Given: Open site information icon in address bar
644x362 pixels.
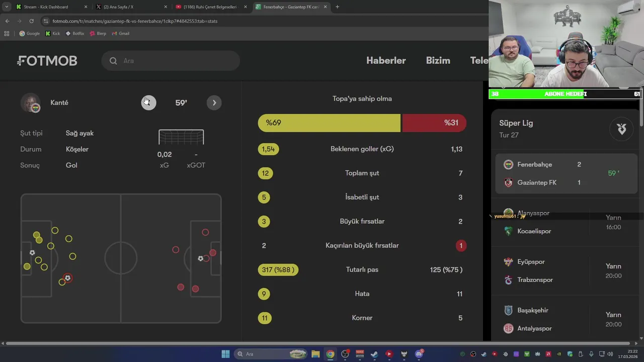Looking at the screenshot, I should point(46,21).
